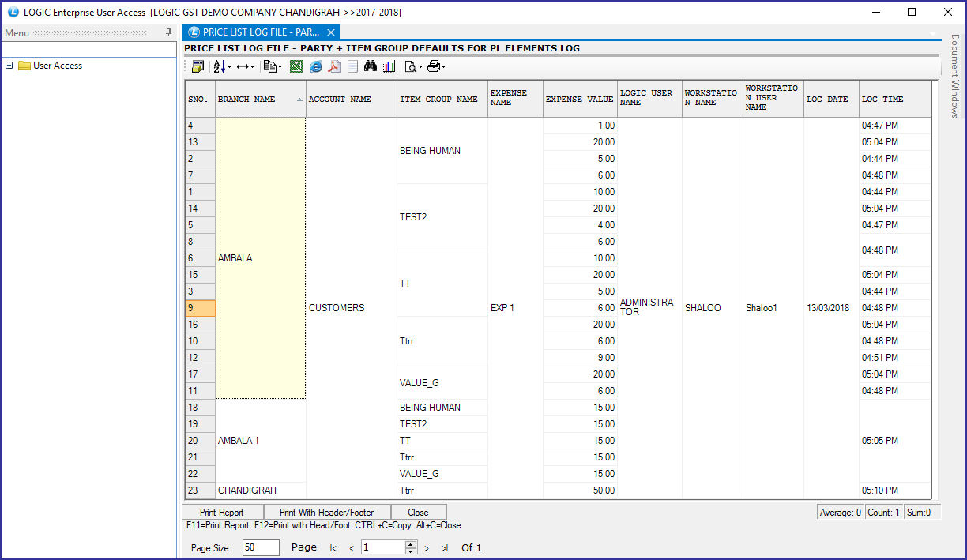The height and width of the screenshot is (560, 967).
Task: Click the printer icon
Action: pos(434,66)
